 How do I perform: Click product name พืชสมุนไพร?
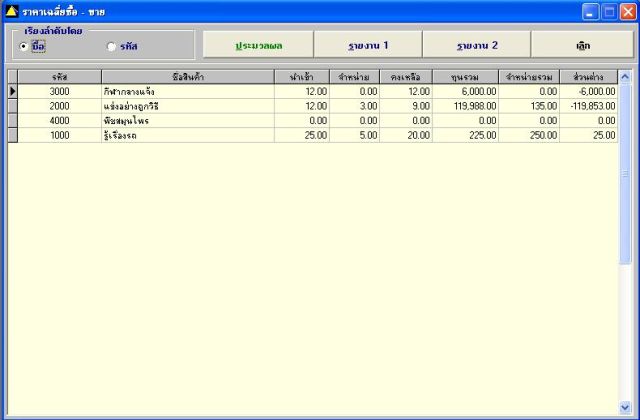pyautogui.click(x=188, y=121)
